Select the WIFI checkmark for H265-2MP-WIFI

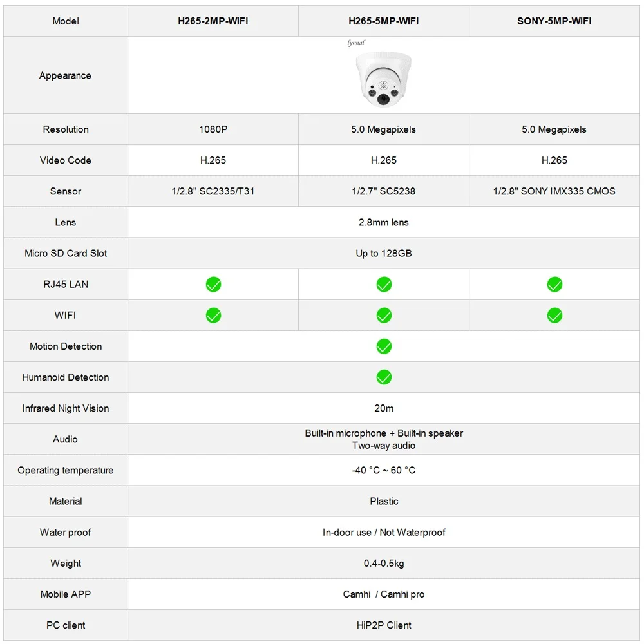coord(213,315)
